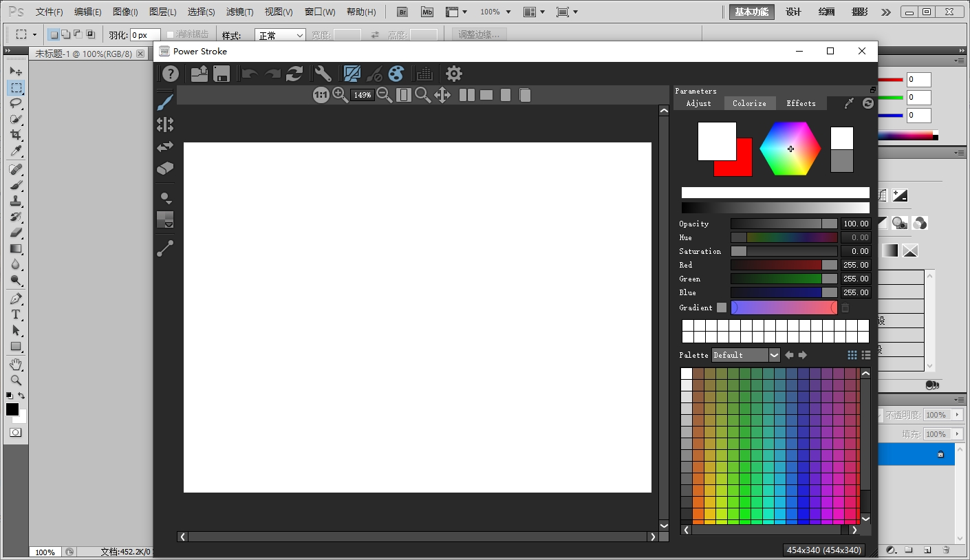Select the Power Stroke eraser tool
The image size is (970, 560).
pos(165,169)
